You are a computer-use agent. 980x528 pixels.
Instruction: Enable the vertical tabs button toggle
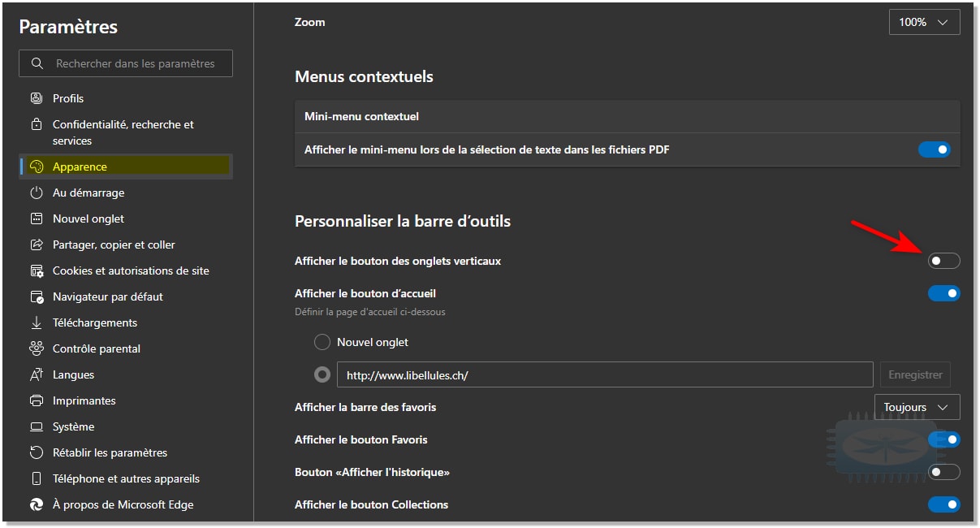pyautogui.click(x=943, y=261)
